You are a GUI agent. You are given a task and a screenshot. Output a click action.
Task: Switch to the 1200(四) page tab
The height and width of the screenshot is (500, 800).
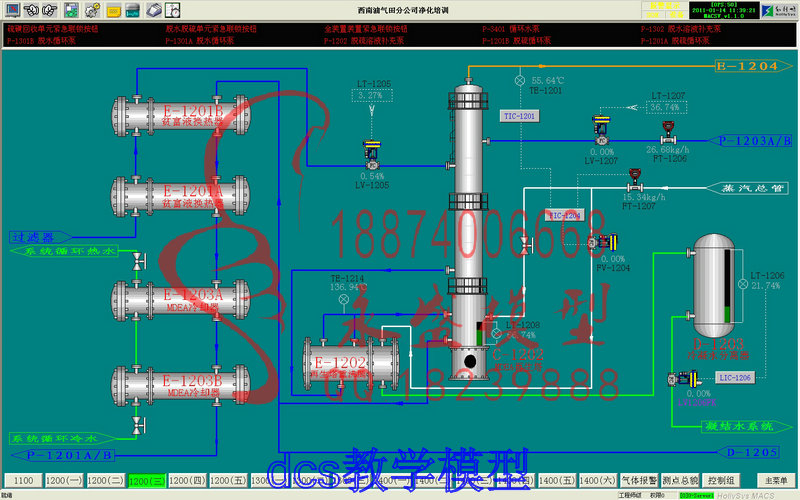coord(187,480)
